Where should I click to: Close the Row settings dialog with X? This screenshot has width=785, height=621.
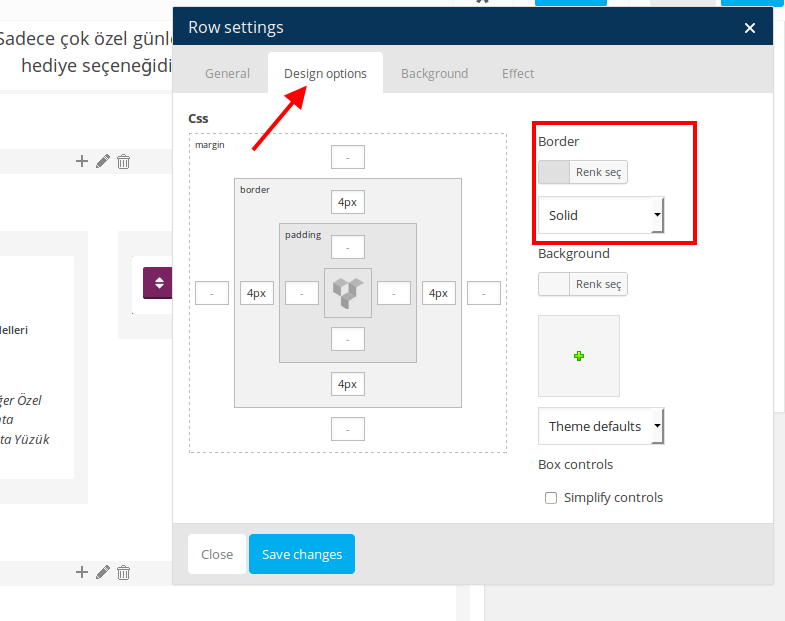[x=749, y=28]
